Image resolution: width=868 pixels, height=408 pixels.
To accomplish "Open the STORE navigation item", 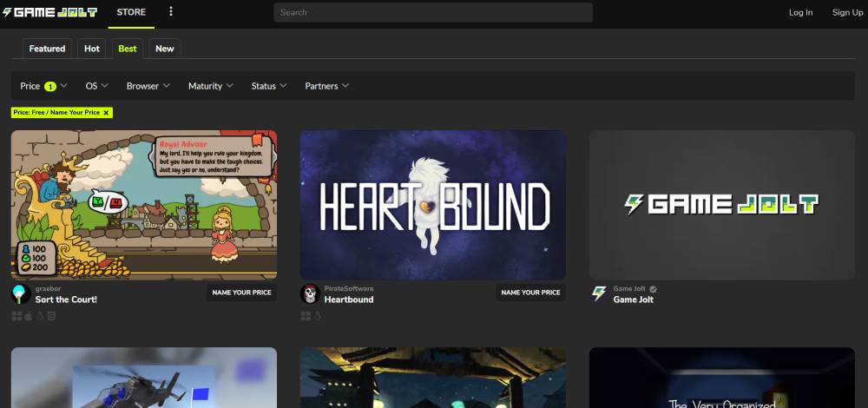I will click(131, 12).
